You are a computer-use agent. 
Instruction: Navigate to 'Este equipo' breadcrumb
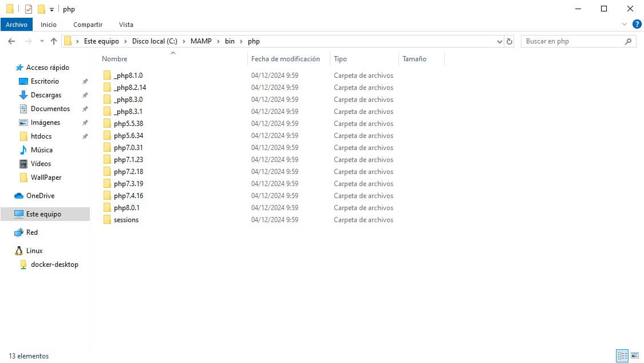pyautogui.click(x=101, y=41)
